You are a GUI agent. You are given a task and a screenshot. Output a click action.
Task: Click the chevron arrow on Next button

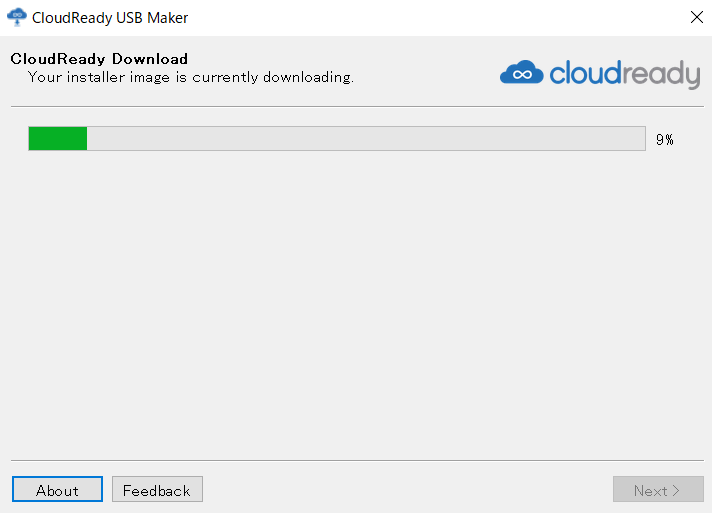[x=676, y=491]
